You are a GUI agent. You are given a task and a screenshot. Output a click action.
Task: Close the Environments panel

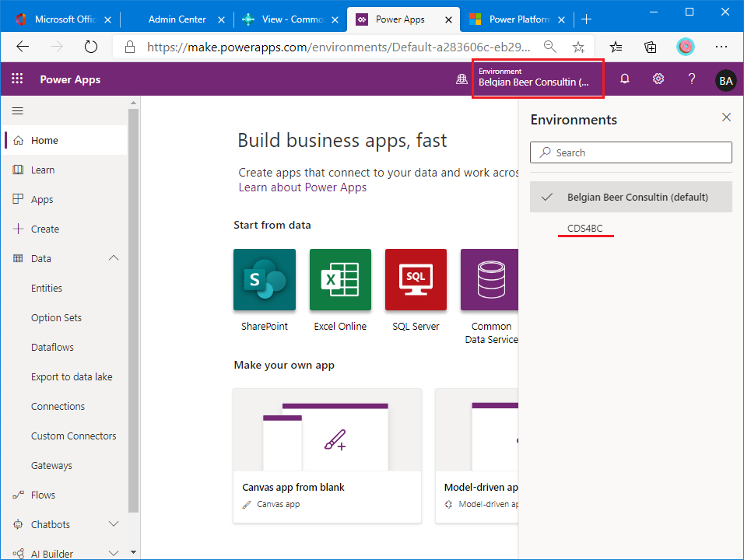click(726, 117)
